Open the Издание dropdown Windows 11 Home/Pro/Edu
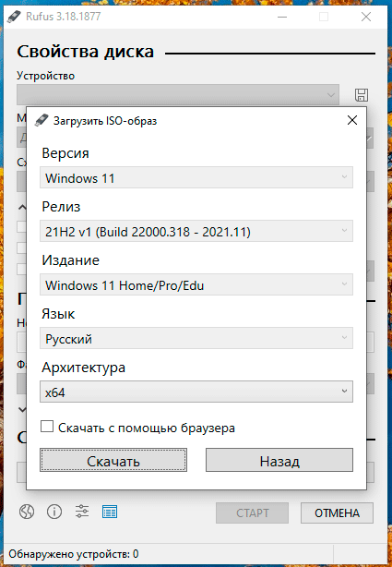This screenshot has width=392, height=567. [196, 284]
